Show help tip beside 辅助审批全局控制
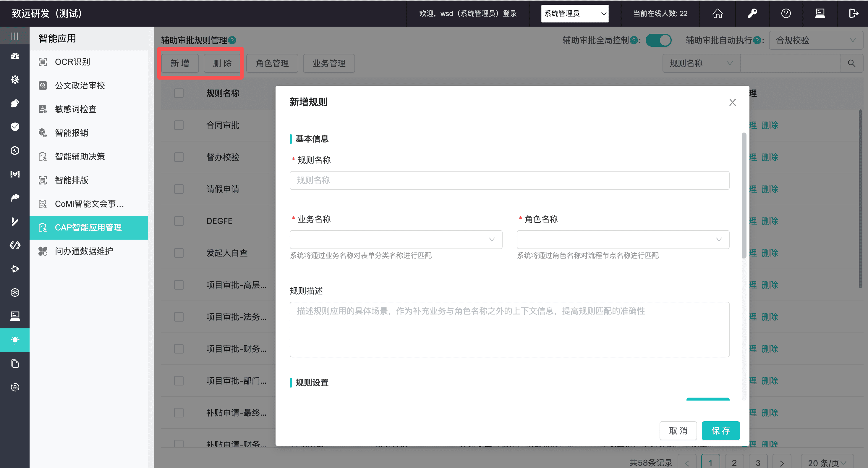This screenshot has width=868, height=468. point(634,41)
